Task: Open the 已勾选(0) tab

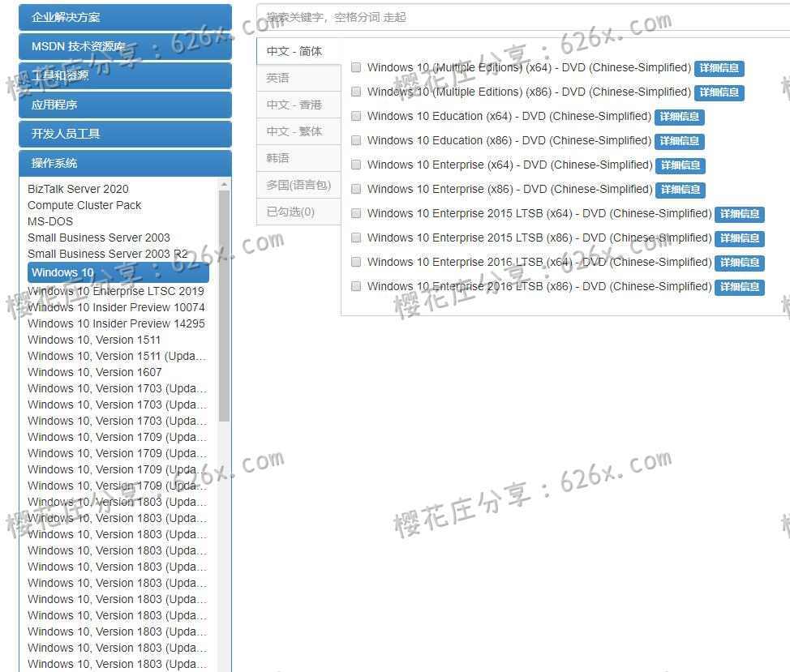Action: pyautogui.click(x=298, y=212)
